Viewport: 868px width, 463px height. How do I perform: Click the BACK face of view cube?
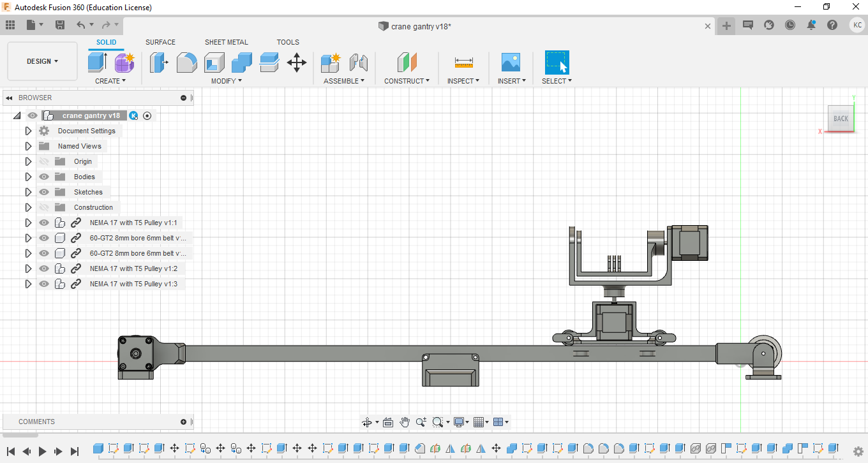(x=841, y=119)
